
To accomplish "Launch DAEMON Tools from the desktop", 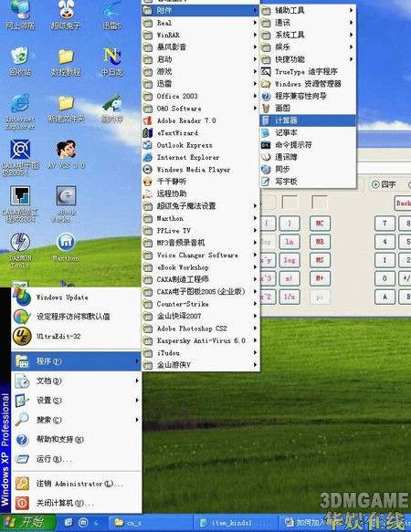I will [20, 250].
